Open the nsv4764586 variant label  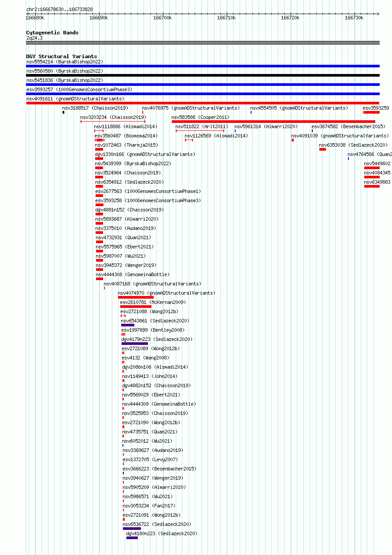pos(370,154)
